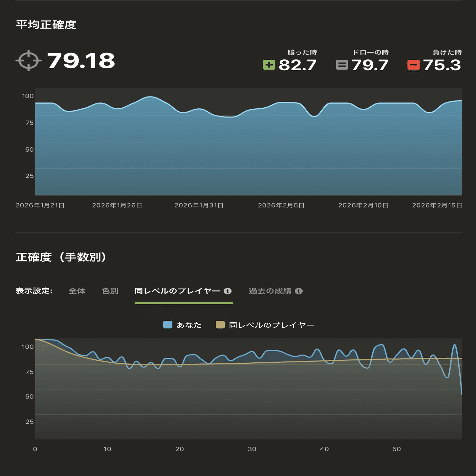Click the 平均正確度 heading

click(x=46, y=25)
